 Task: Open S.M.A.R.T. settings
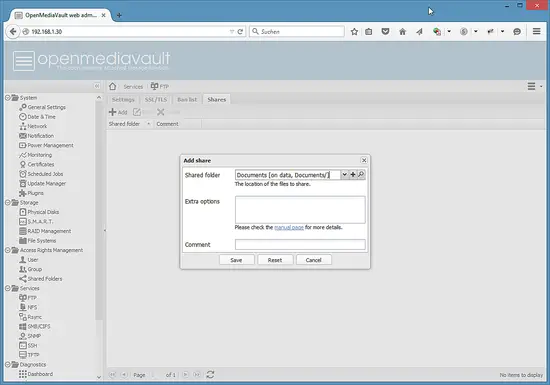[36, 222]
